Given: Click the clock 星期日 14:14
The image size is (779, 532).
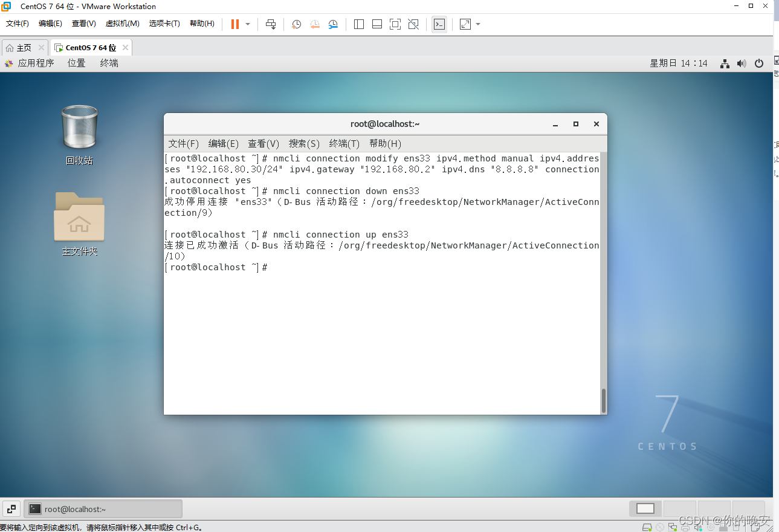Looking at the screenshot, I should coord(679,63).
